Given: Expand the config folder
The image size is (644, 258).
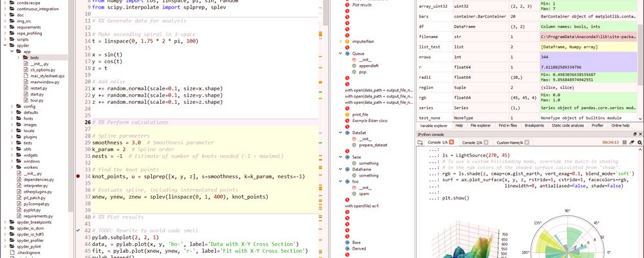Looking at the screenshot, I should [12, 106].
